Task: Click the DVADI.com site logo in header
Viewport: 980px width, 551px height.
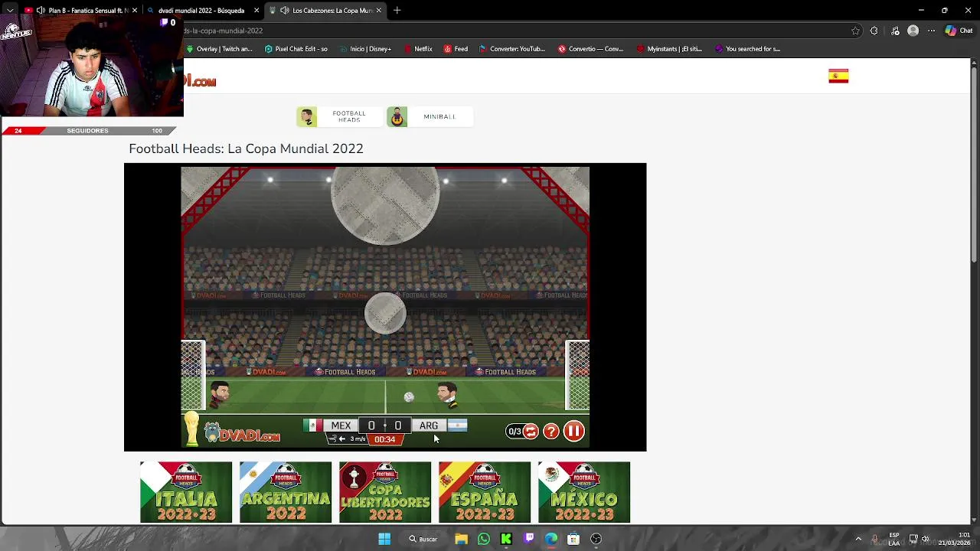Action: click(x=201, y=80)
